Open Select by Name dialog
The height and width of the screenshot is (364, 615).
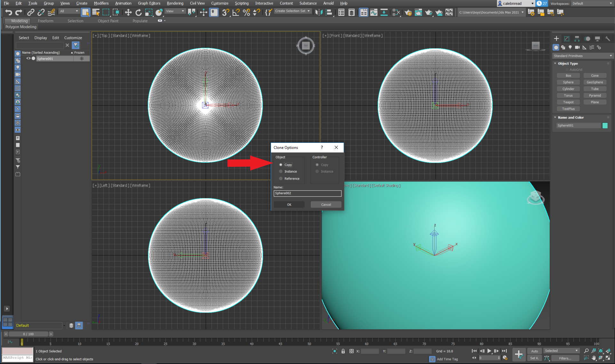[x=96, y=12]
